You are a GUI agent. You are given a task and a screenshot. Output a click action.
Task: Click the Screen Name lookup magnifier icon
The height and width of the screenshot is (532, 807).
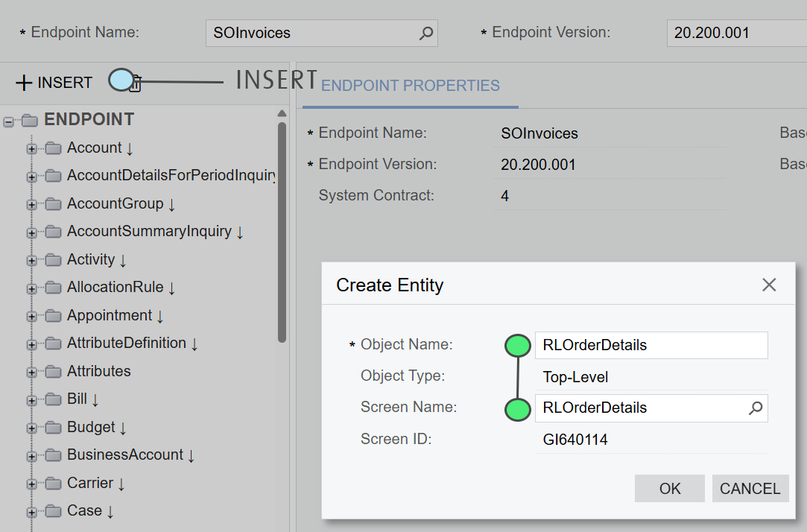(756, 408)
